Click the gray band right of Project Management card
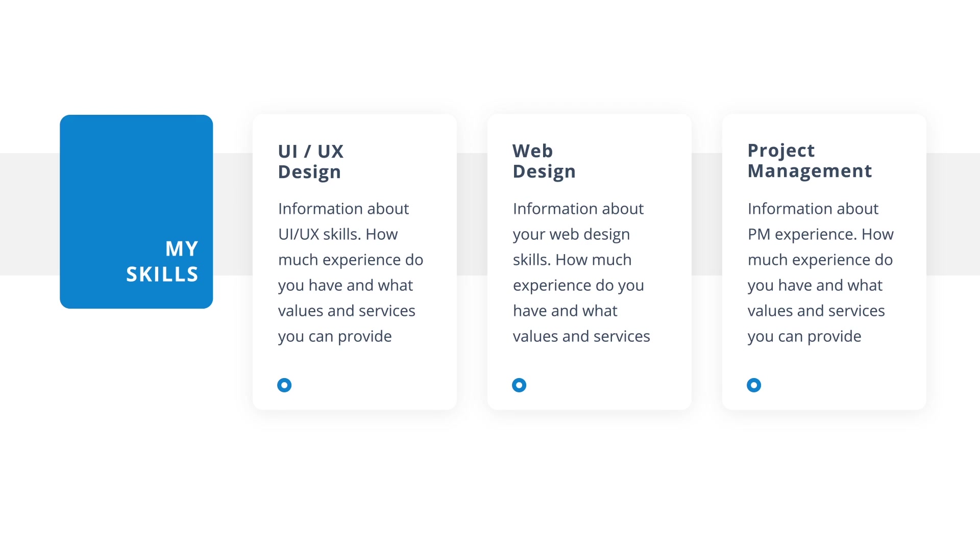This screenshot has height=551, width=980. 953,214
